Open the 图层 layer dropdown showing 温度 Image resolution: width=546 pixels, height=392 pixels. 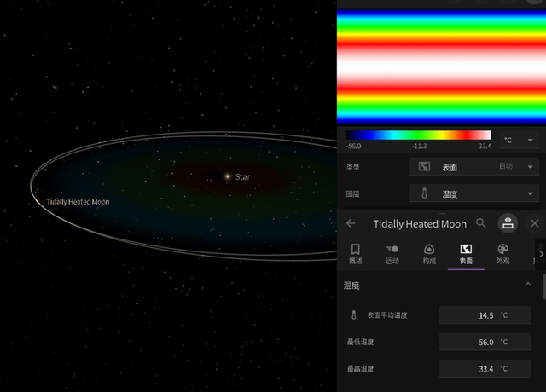(473, 194)
